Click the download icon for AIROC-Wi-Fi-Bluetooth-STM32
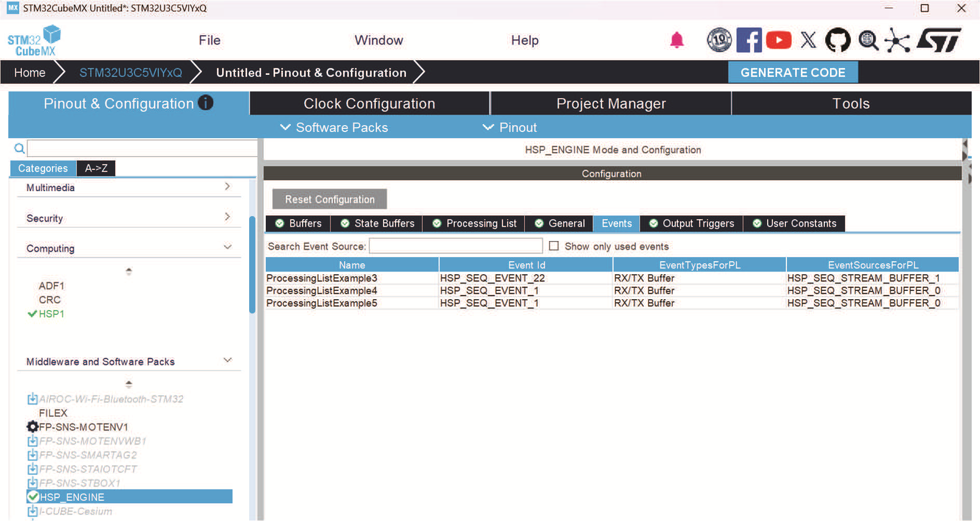This screenshot has height=521, width=980. point(32,399)
